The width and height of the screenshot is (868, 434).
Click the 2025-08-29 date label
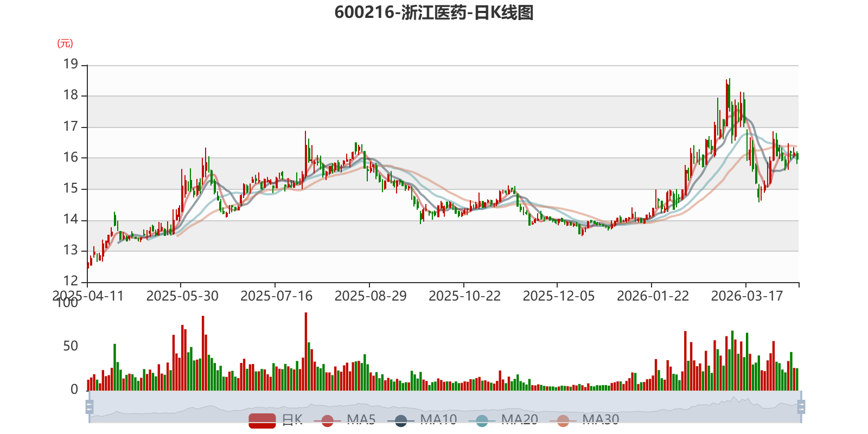point(371,296)
